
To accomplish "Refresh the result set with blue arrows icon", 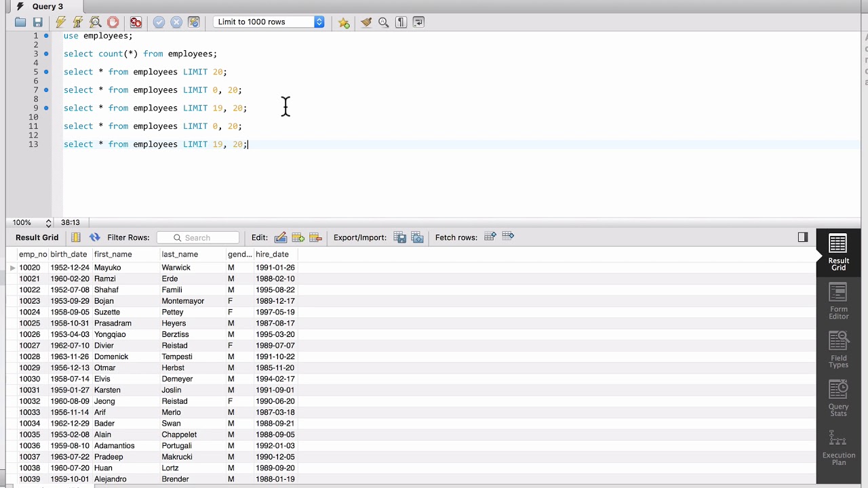I will click(x=94, y=237).
